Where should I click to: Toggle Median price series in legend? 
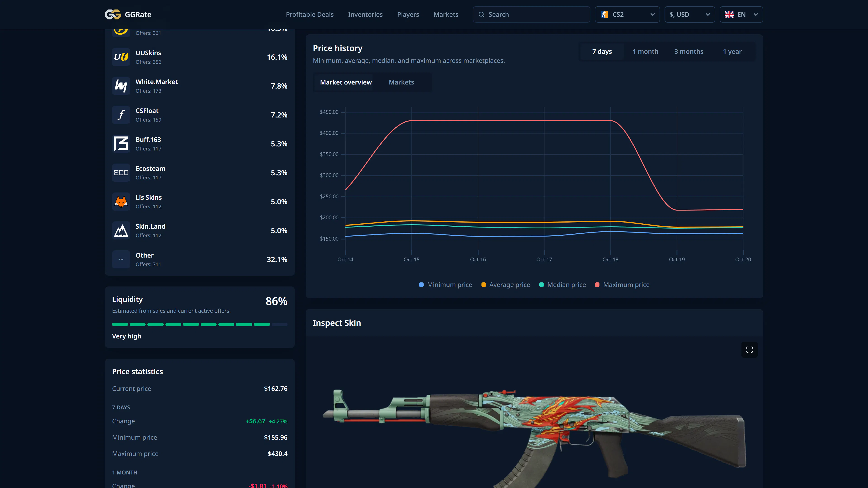(562, 285)
